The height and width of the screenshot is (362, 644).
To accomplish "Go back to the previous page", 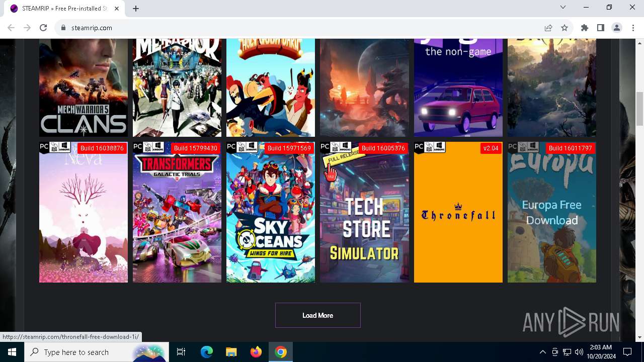I will pyautogui.click(x=11, y=28).
